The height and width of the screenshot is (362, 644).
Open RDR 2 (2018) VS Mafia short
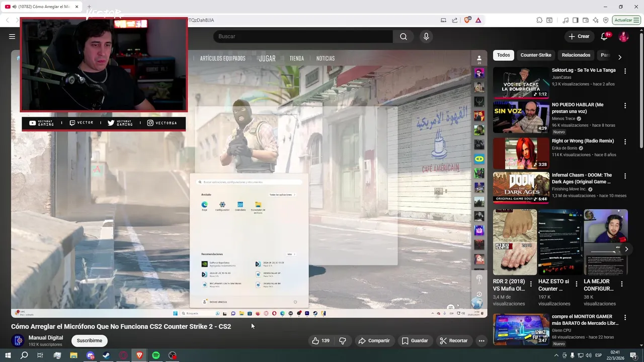(515, 242)
